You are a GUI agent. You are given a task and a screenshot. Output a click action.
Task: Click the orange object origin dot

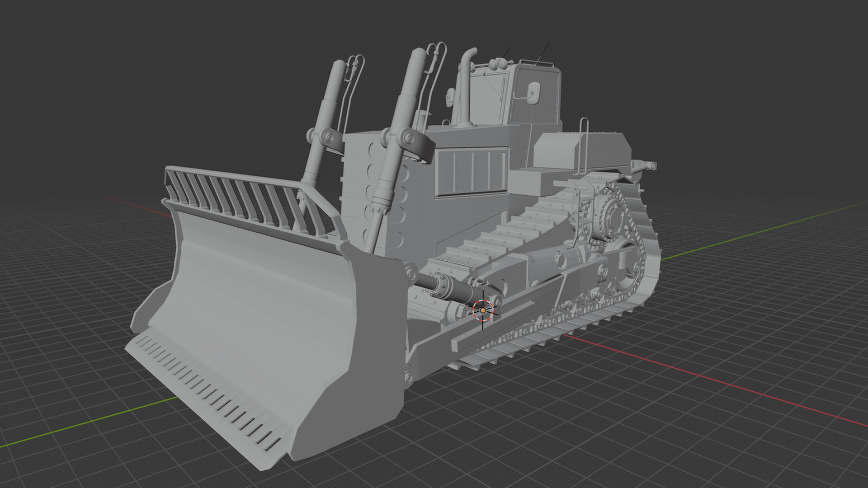483,310
